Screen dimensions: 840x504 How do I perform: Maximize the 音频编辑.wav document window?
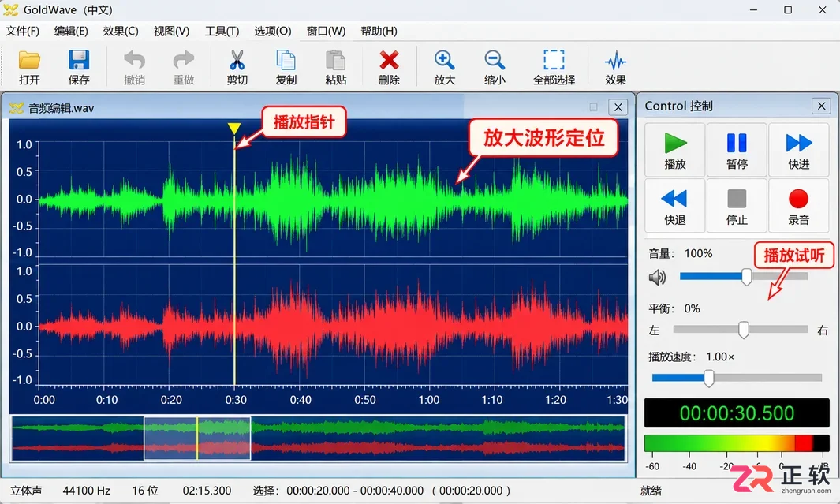(593, 107)
